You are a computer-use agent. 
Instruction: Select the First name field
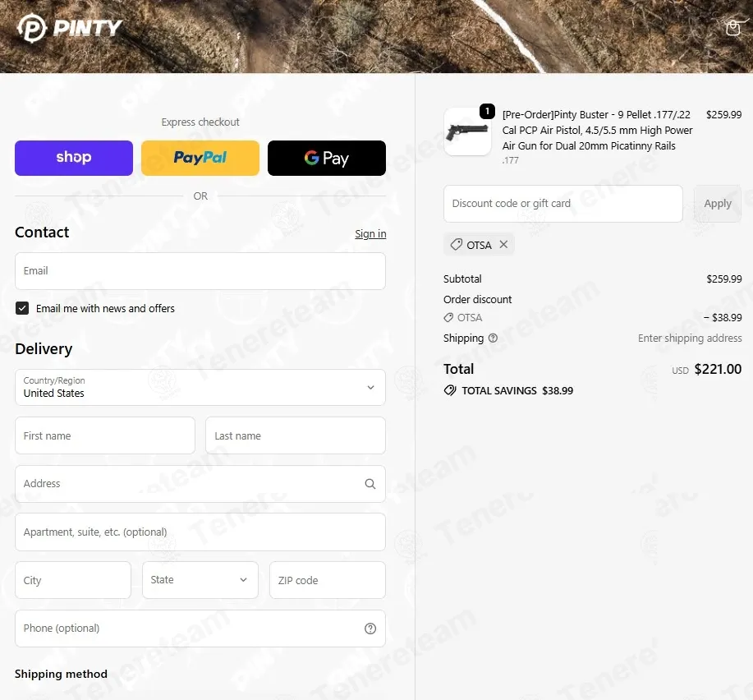(105, 435)
